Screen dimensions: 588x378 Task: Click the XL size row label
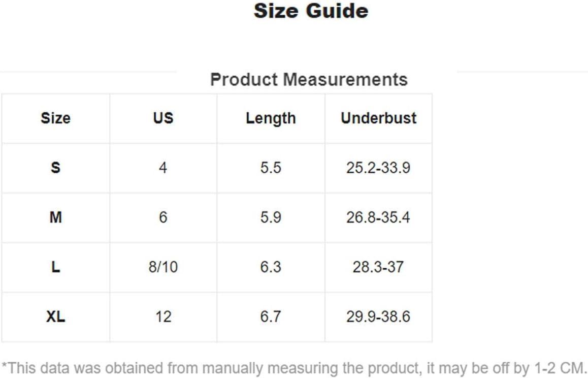click(55, 317)
